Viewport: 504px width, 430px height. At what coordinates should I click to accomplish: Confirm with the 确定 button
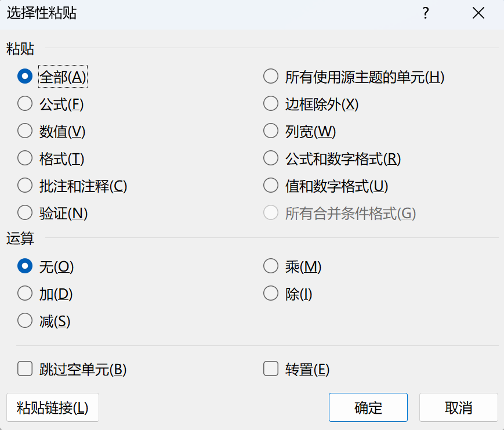368,407
